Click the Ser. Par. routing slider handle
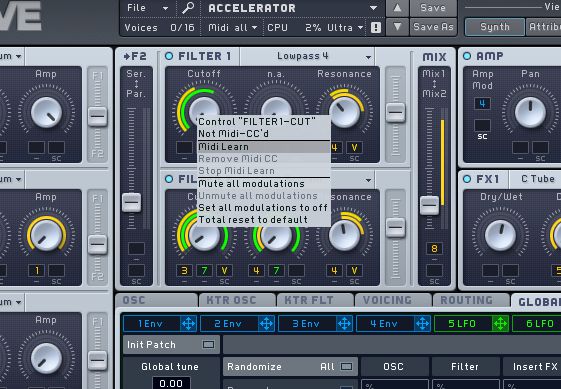This screenshot has height=389, width=561. [131, 202]
